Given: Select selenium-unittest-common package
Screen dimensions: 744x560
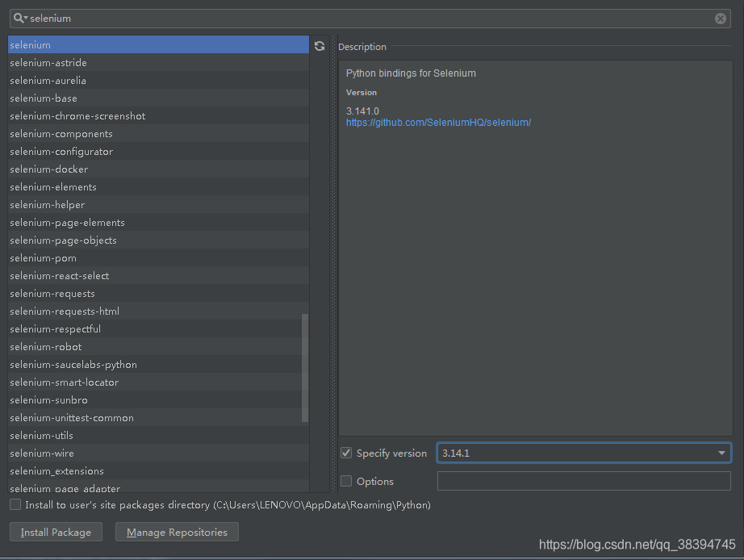Looking at the screenshot, I should pos(158,418).
